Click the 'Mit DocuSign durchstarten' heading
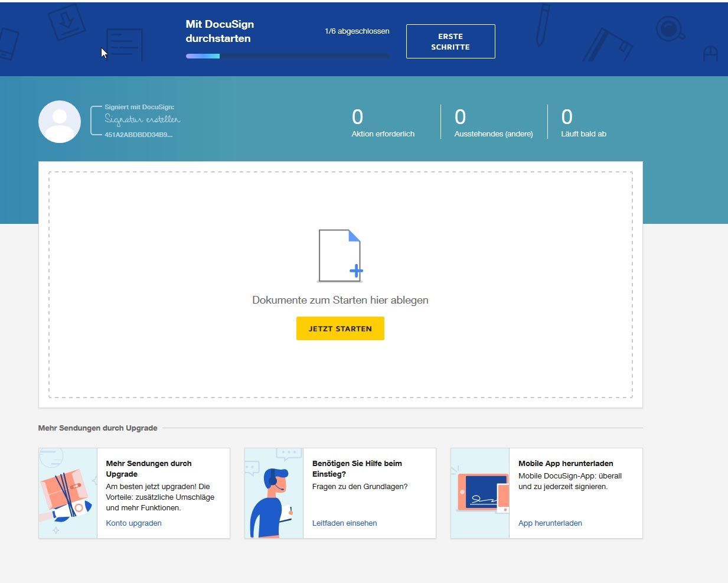This screenshot has width=728, height=583. click(220, 31)
